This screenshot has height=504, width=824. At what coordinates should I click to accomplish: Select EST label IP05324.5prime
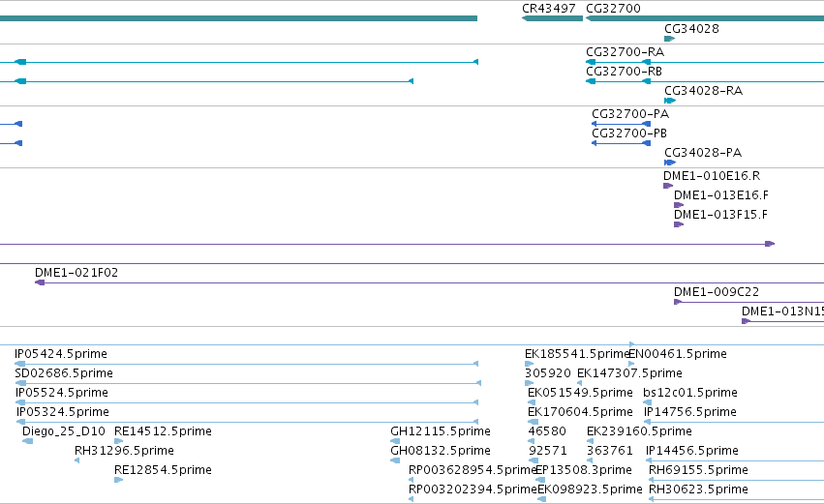click(63, 413)
